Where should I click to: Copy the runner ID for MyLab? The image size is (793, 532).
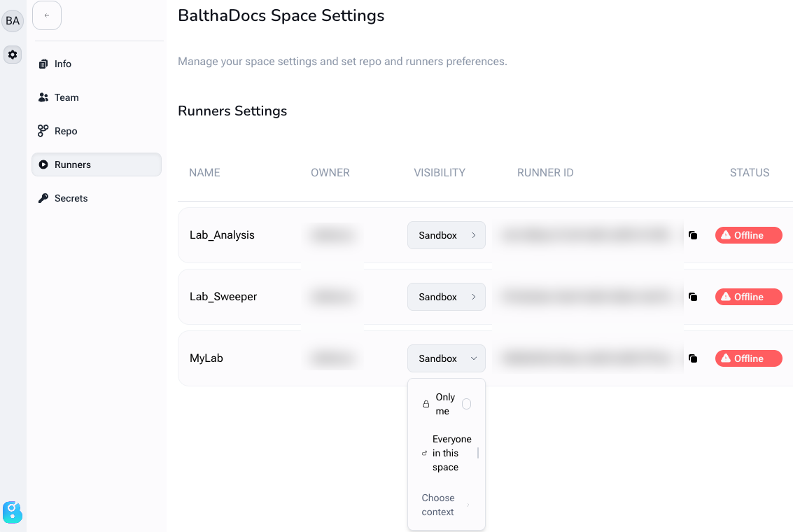coord(694,358)
